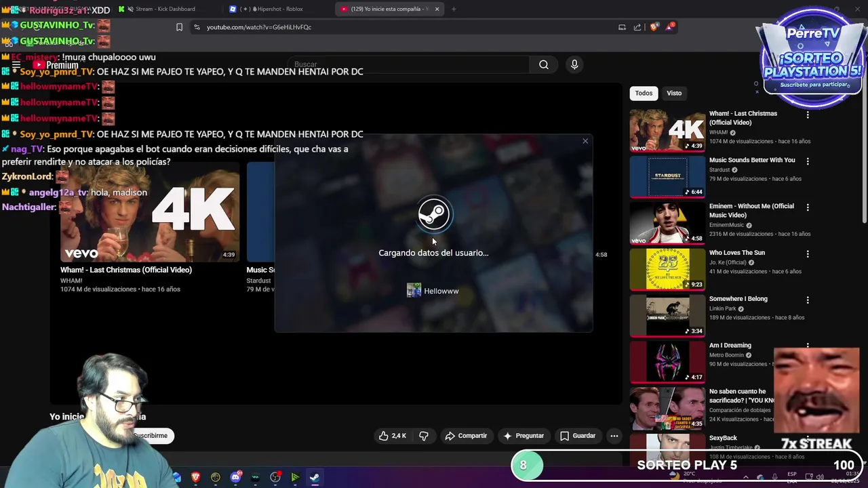The image size is (868, 488).
Task: Save video with Guardar button
Action: (578, 436)
